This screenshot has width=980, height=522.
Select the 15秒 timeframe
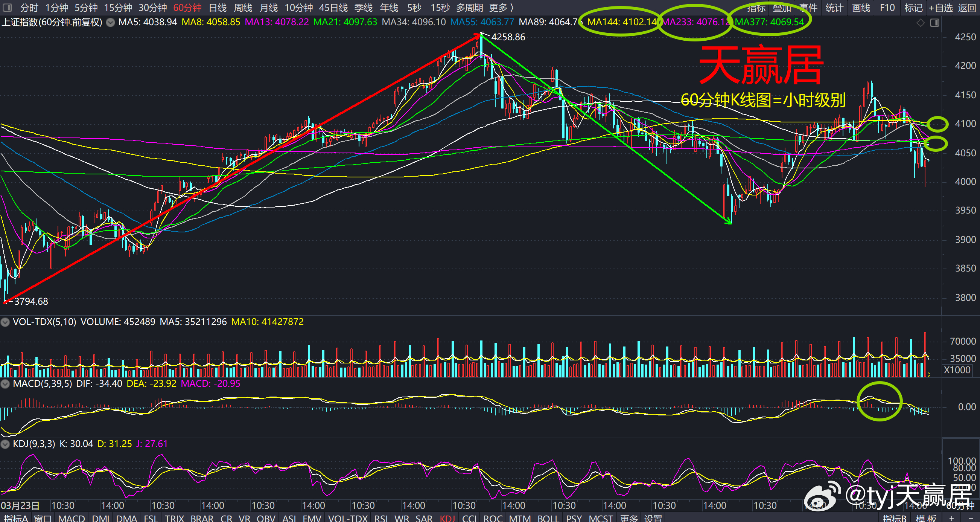[440, 8]
